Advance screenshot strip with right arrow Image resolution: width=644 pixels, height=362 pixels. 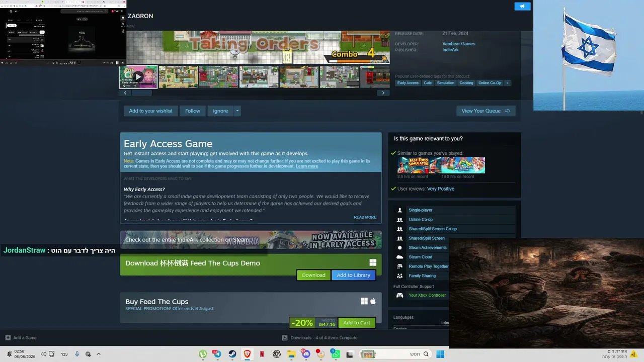(x=383, y=93)
